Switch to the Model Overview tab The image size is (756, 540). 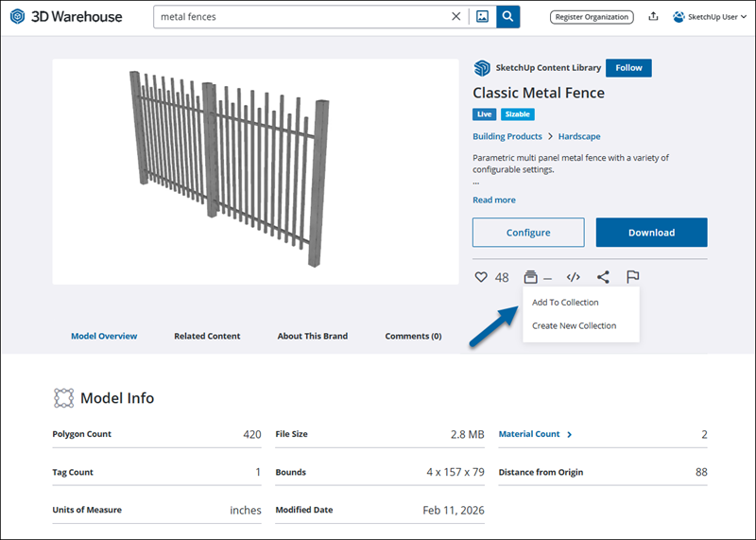click(104, 336)
